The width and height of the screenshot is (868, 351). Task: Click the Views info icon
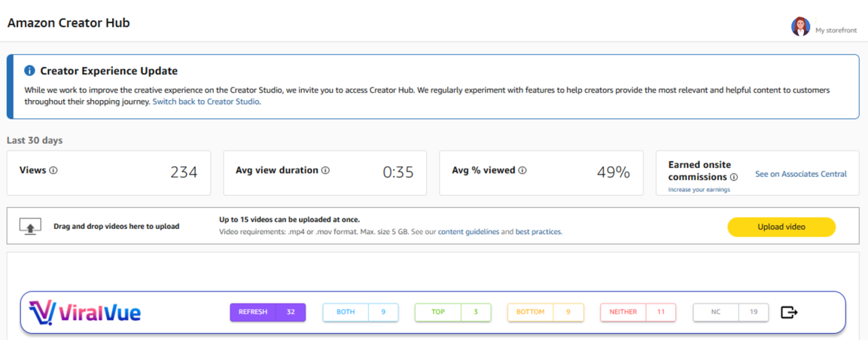(x=53, y=170)
